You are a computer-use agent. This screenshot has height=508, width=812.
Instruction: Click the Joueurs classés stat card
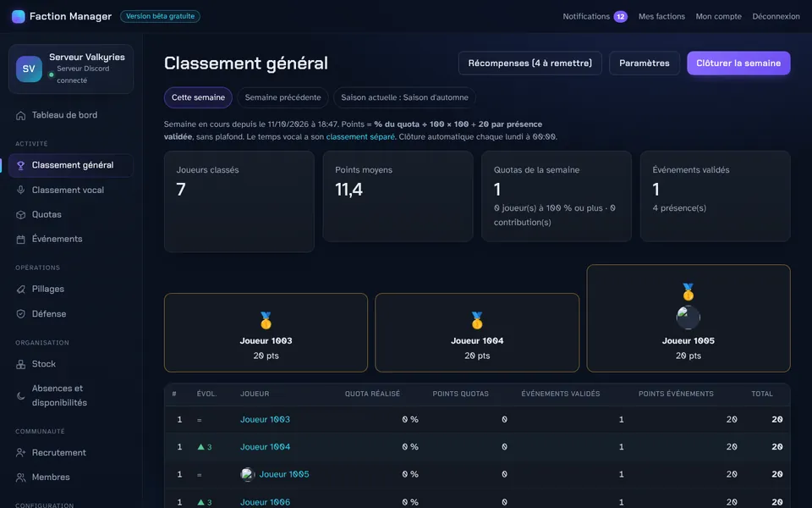(x=239, y=202)
